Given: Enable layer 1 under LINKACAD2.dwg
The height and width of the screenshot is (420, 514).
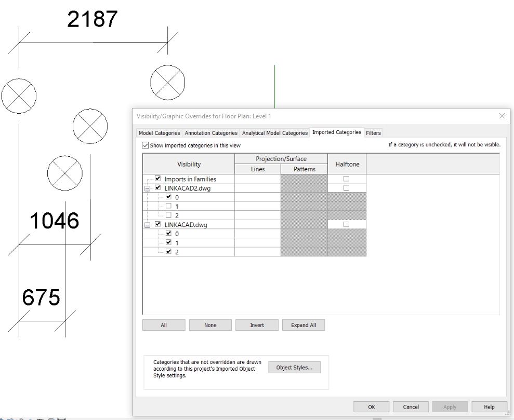Looking at the screenshot, I should 168,206.
